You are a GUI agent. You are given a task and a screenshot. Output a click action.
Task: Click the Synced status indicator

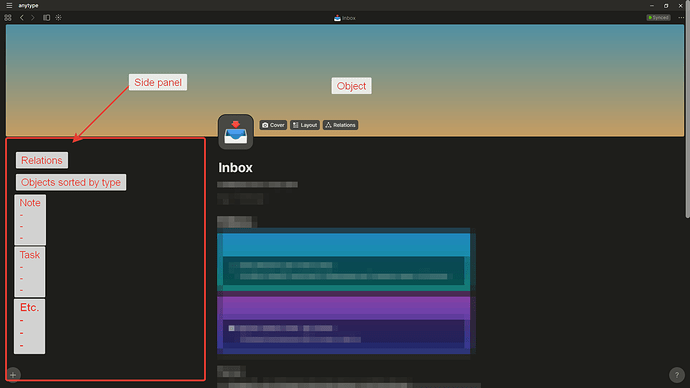pyautogui.click(x=658, y=18)
